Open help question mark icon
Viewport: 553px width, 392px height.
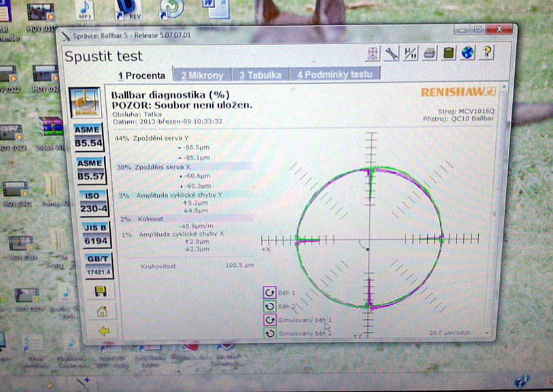[487, 52]
